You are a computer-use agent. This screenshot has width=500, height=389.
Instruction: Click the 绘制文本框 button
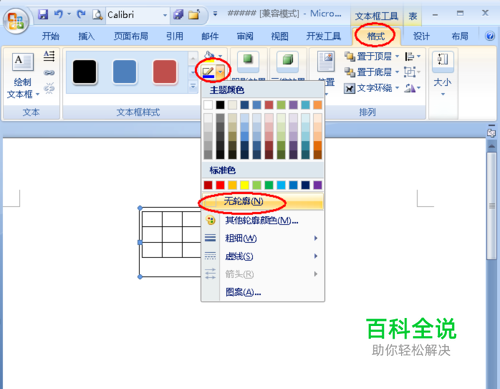23,76
